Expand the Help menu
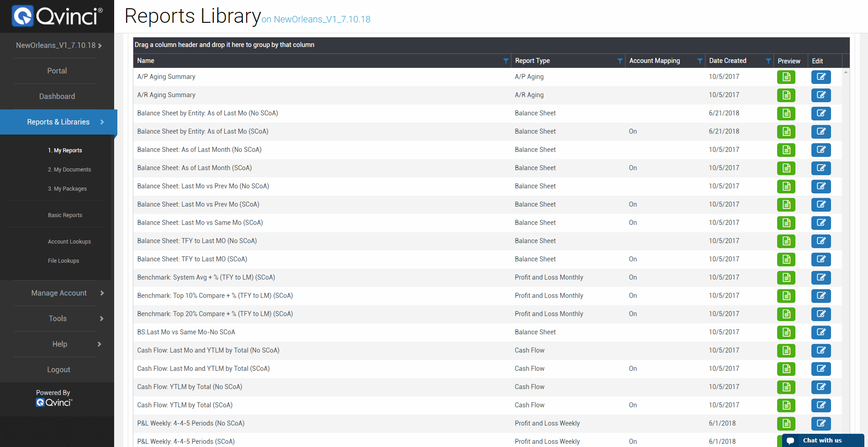Image resolution: width=868 pixels, height=447 pixels. point(60,344)
